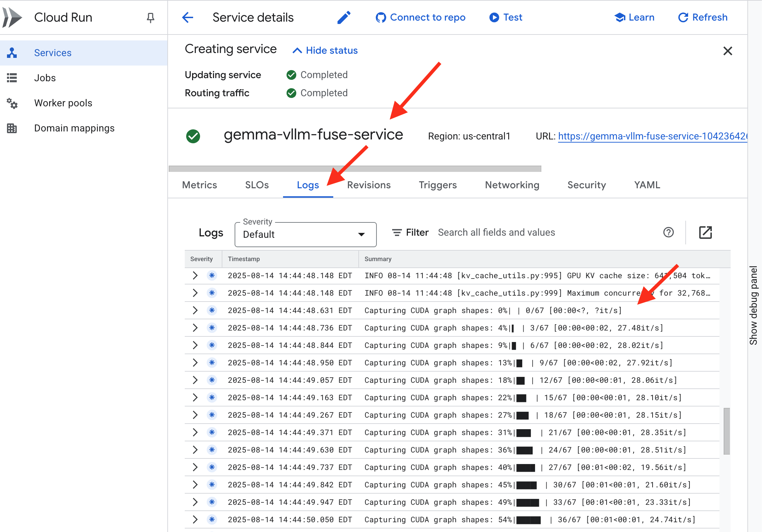
Task: Open the YAML tab
Action: coord(647,185)
